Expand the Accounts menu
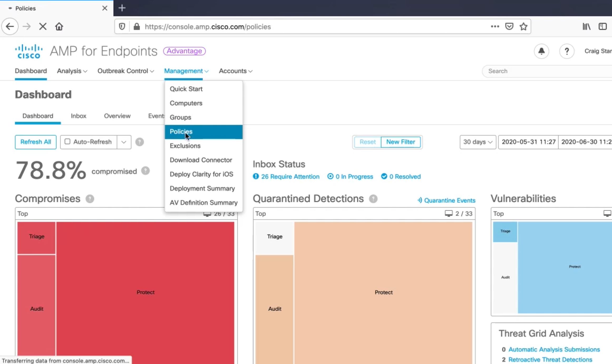Screen dimensions: 612x364 point(236,71)
